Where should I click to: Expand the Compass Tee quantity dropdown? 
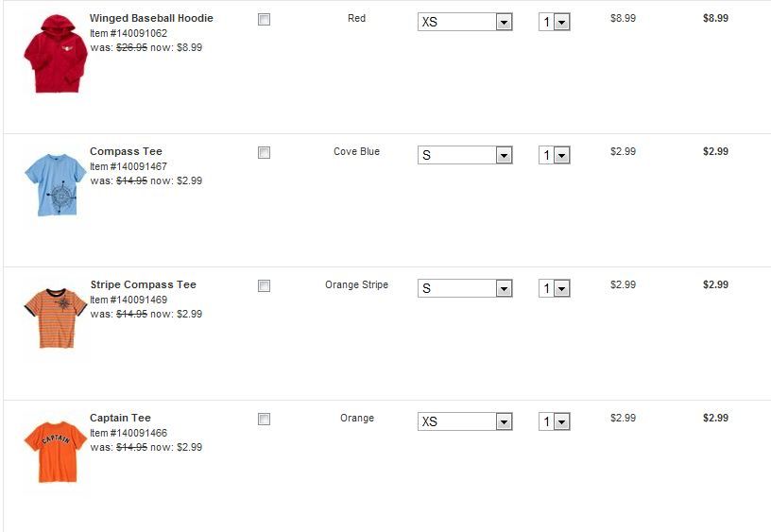coord(555,155)
